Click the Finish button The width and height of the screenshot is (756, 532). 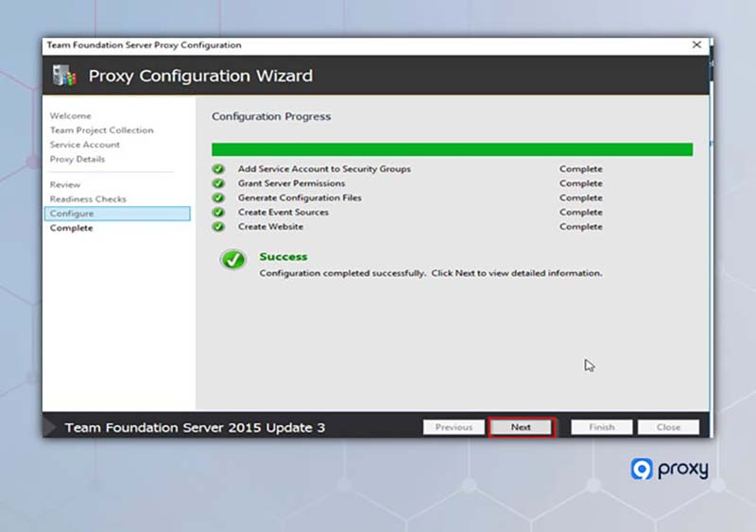point(601,427)
